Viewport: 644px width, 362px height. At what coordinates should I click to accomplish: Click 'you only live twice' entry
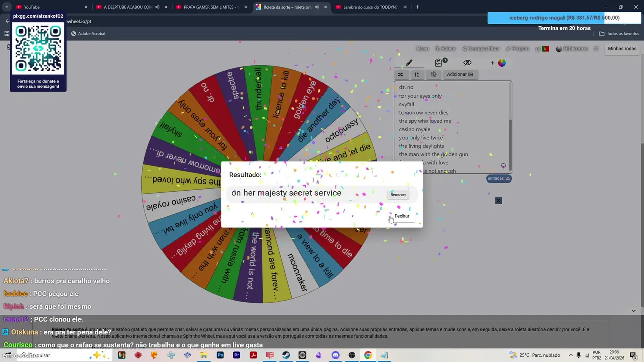(x=421, y=138)
